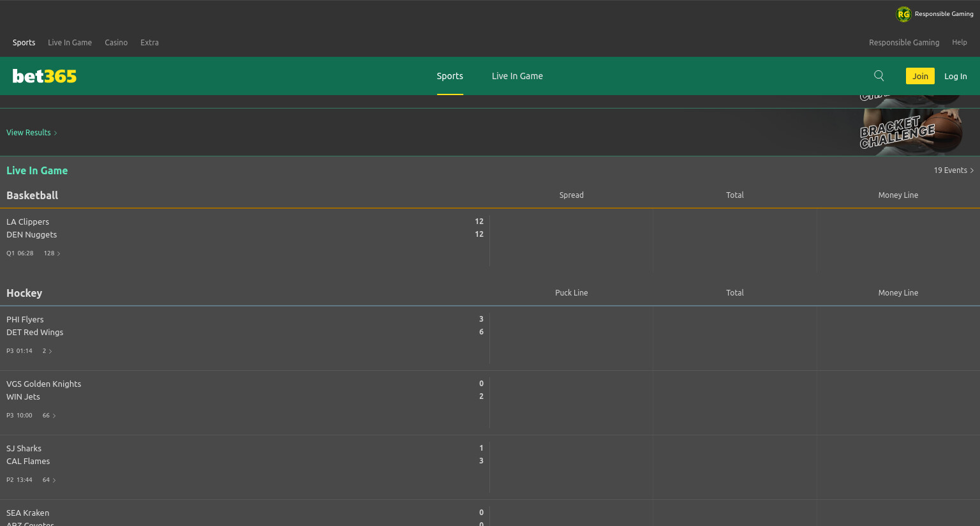Click VGS Golden Knights team name
980x526 pixels.
43,384
